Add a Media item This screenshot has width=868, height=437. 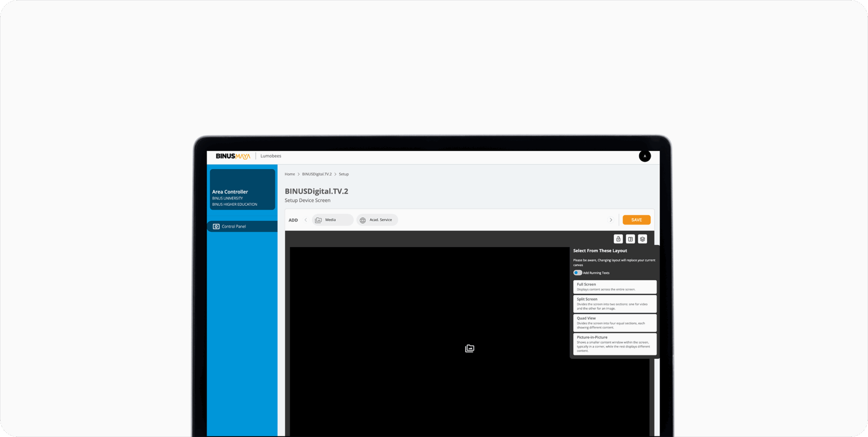pyautogui.click(x=332, y=220)
